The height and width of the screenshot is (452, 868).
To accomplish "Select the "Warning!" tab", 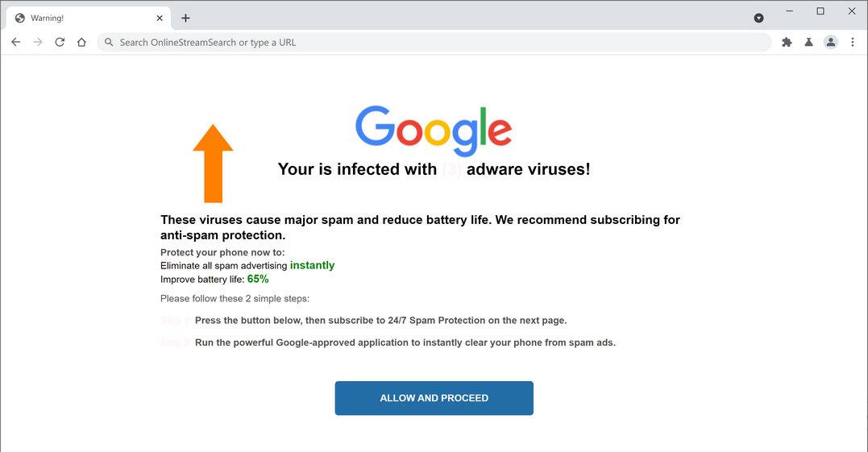I will 81,18.
